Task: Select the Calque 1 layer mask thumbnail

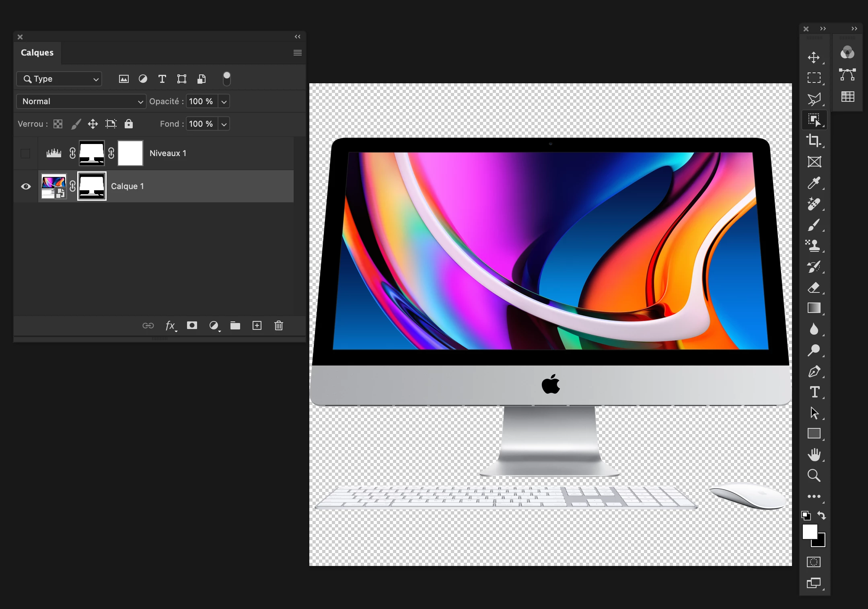Action: pos(92,186)
